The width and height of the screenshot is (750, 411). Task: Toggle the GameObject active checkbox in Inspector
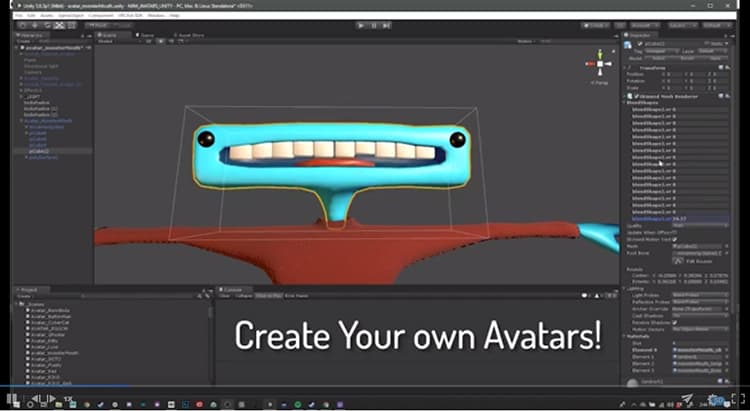[640, 44]
